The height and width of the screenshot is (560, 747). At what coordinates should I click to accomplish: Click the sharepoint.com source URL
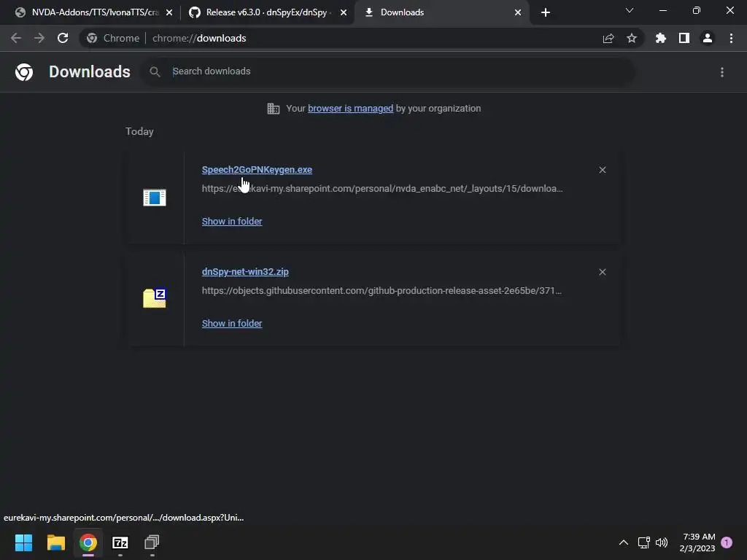point(382,189)
